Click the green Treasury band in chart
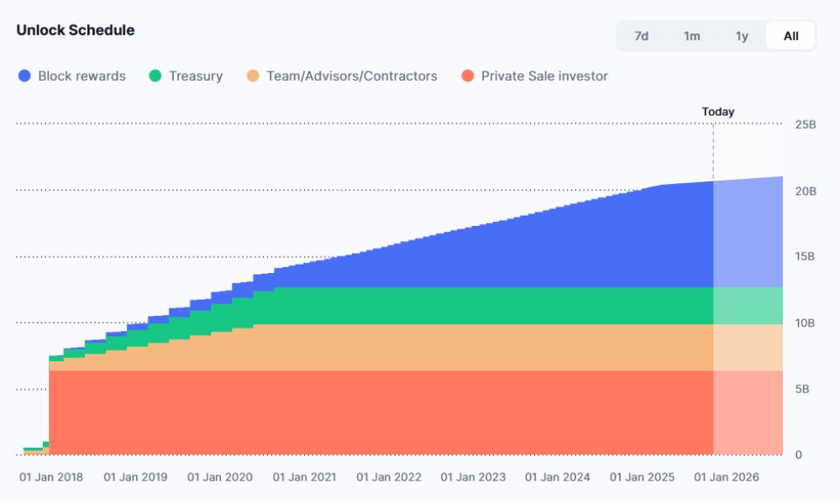 [x=504, y=306]
